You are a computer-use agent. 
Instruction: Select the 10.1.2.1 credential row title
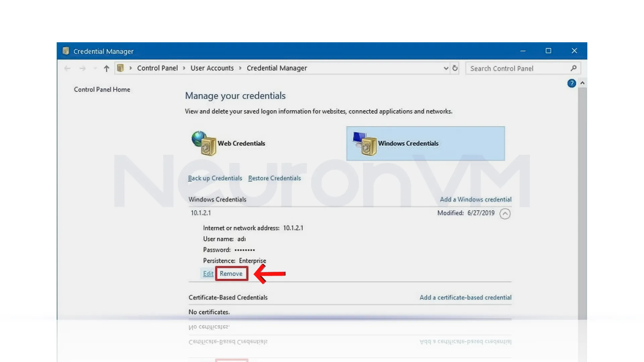pyautogui.click(x=201, y=213)
